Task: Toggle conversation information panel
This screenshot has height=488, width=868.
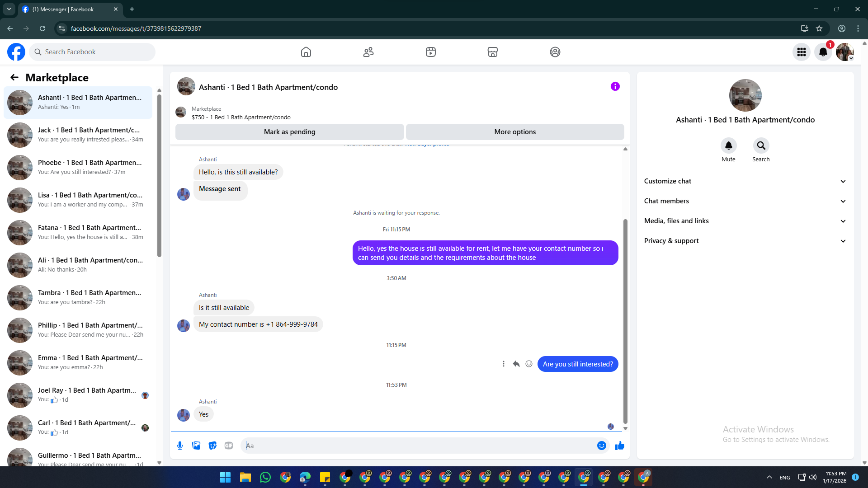Action: [615, 86]
